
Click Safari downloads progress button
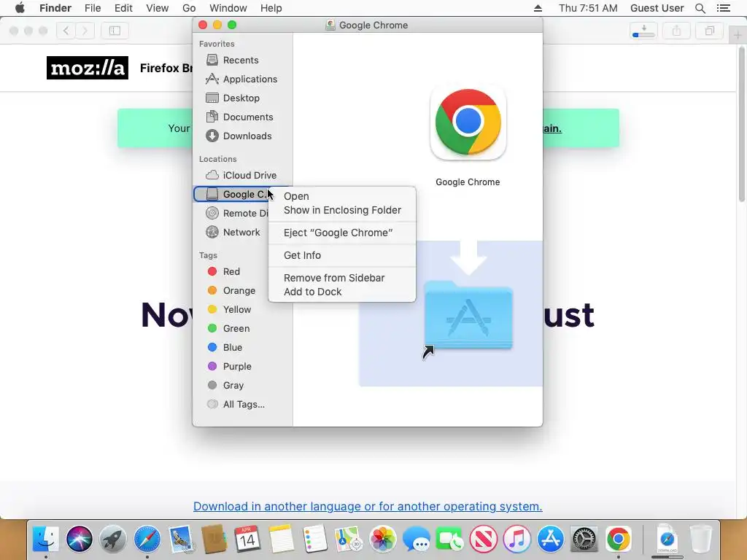(643, 31)
